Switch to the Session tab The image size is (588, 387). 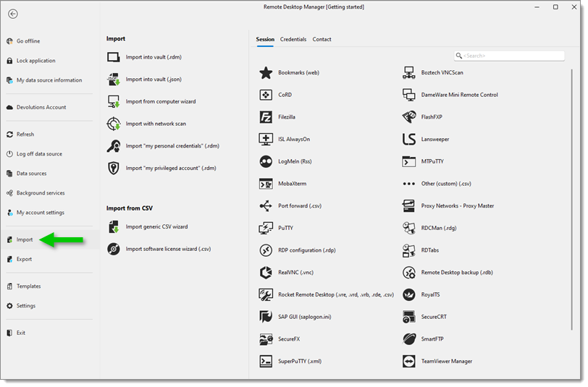click(x=265, y=39)
